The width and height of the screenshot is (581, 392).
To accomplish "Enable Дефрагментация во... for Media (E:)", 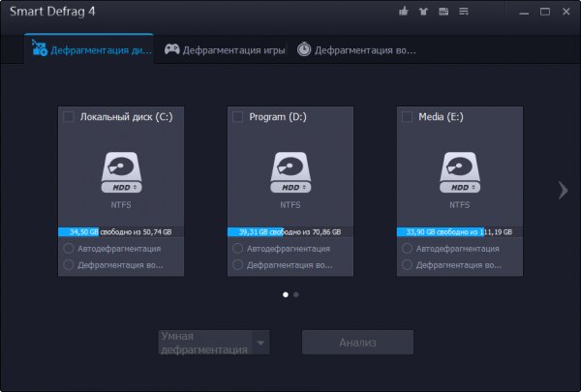I will click(x=407, y=264).
